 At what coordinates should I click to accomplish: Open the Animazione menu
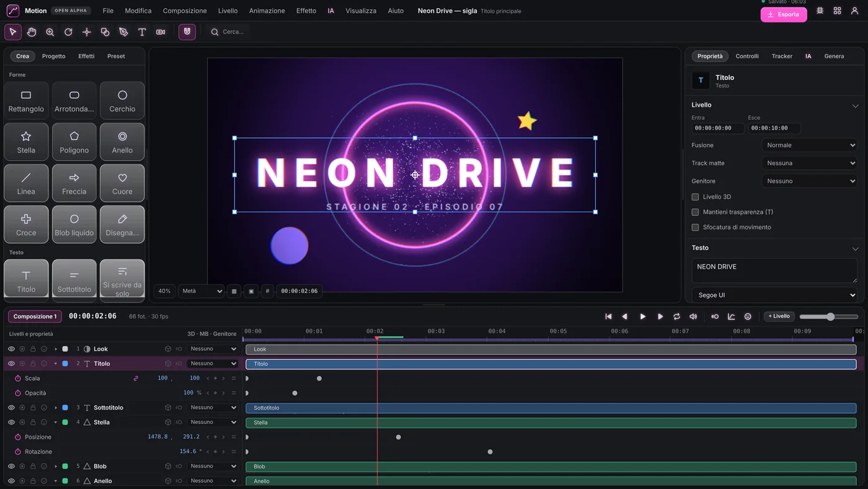(267, 11)
